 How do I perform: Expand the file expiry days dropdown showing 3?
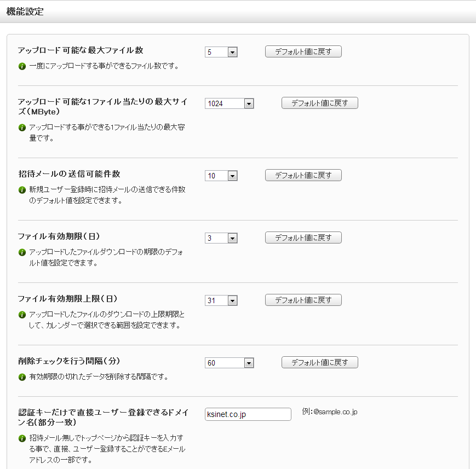(221, 238)
